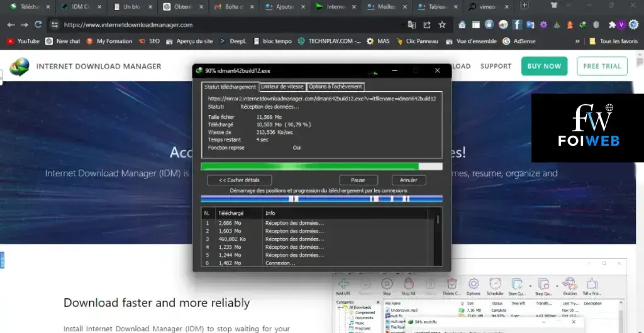644x333 pixels.
Task: Open the purple V profile avatar
Action: pos(621,25)
